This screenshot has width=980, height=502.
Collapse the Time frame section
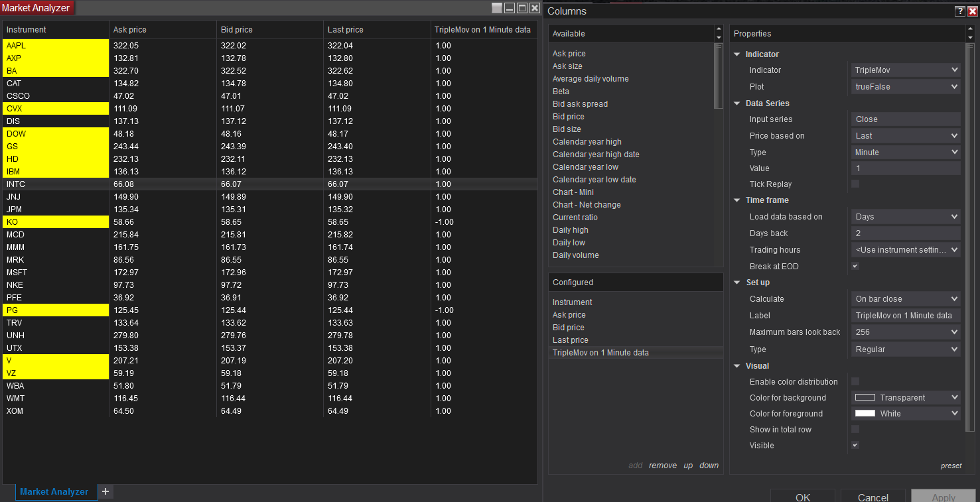click(736, 200)
